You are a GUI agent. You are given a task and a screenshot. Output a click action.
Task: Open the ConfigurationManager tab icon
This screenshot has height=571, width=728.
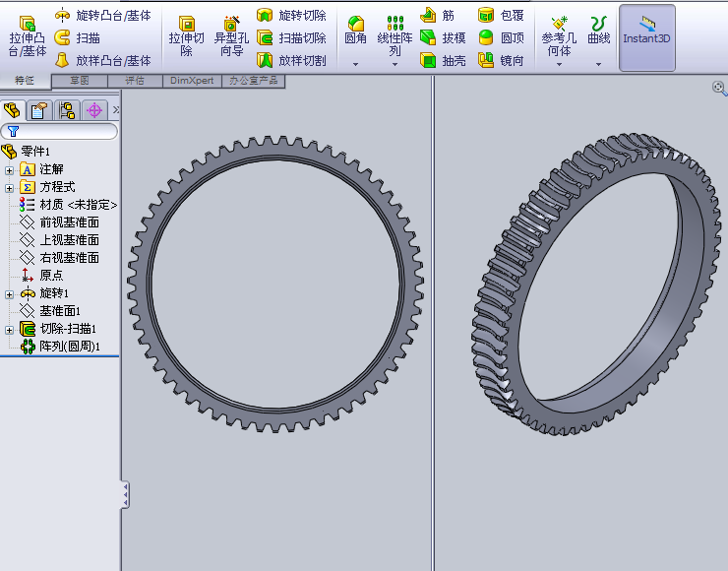tap(67, 110)
